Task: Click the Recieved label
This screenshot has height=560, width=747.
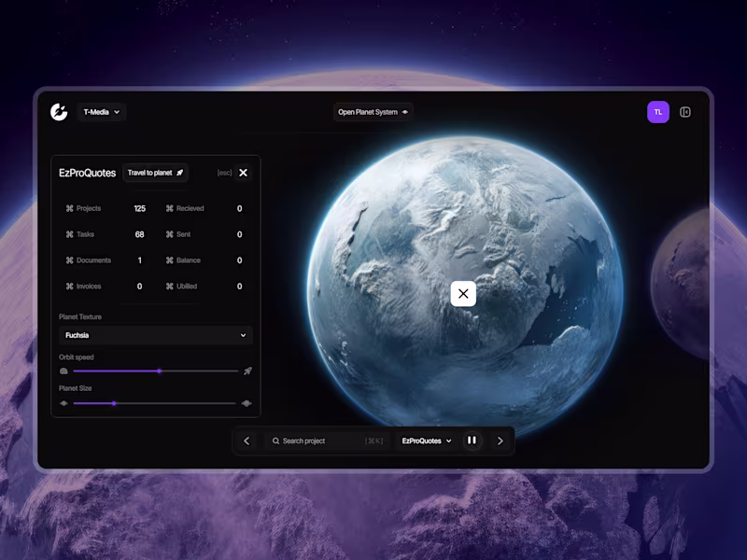Action: click(x=190, y=208)
